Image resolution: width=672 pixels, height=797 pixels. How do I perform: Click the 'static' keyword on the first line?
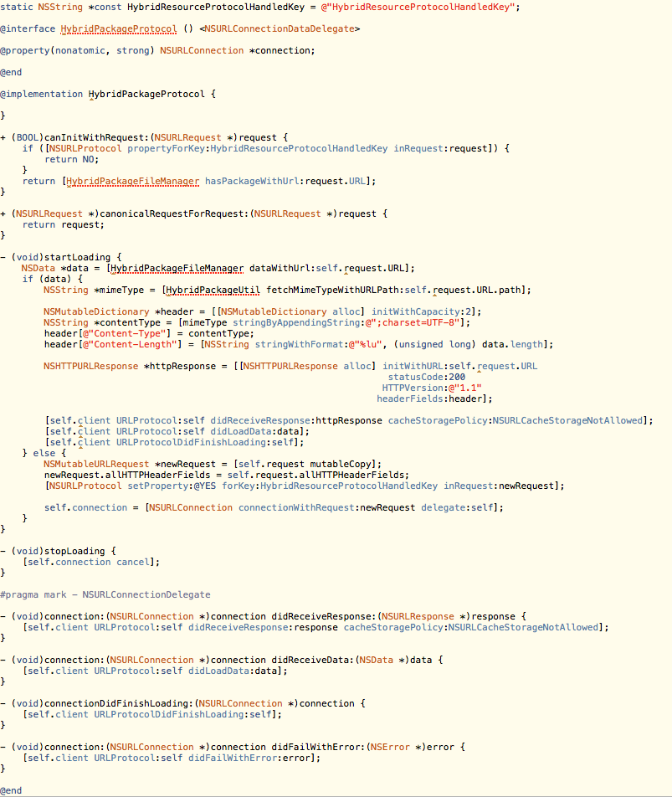[x=16, y=7]
